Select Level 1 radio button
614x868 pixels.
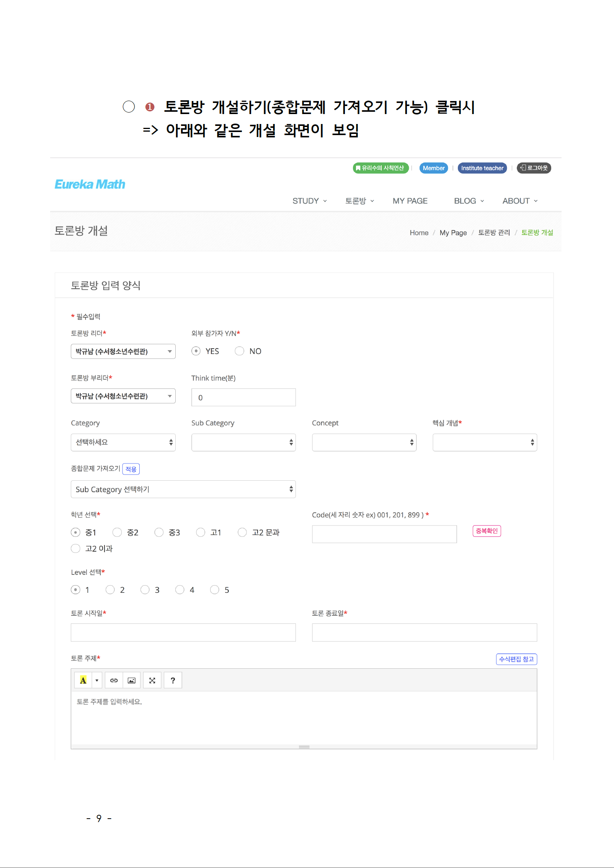coord(75,590)
